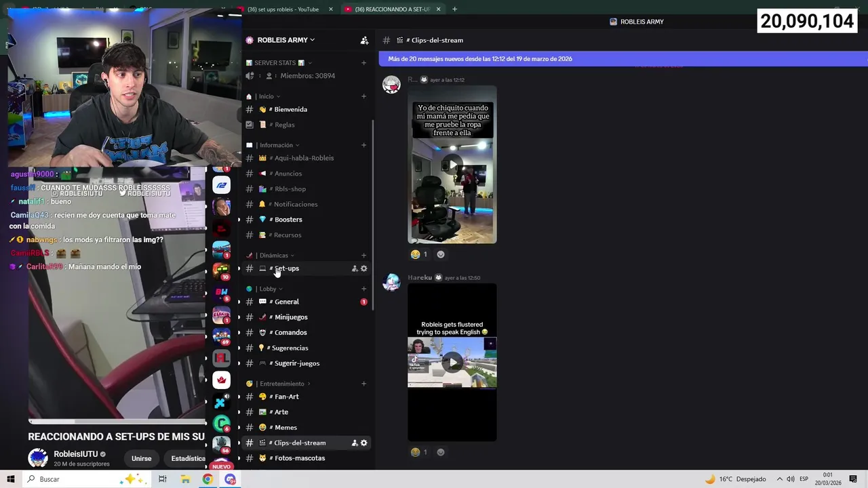868x488 pixels.
Task: Click the invite icon on Clips-del-stream channel
Action: tap(355, 443)
